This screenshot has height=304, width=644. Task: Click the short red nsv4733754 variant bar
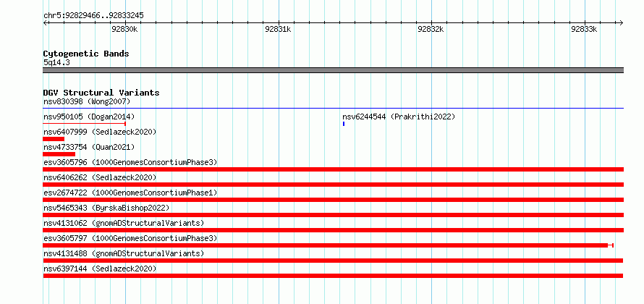click(x=59, y=154)
